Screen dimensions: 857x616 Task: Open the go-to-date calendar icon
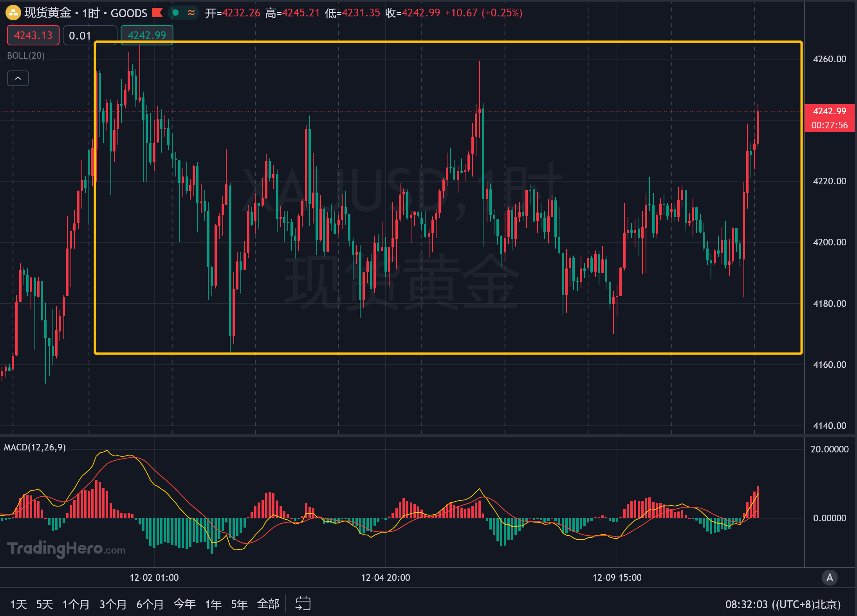click(x=303, y=603)
